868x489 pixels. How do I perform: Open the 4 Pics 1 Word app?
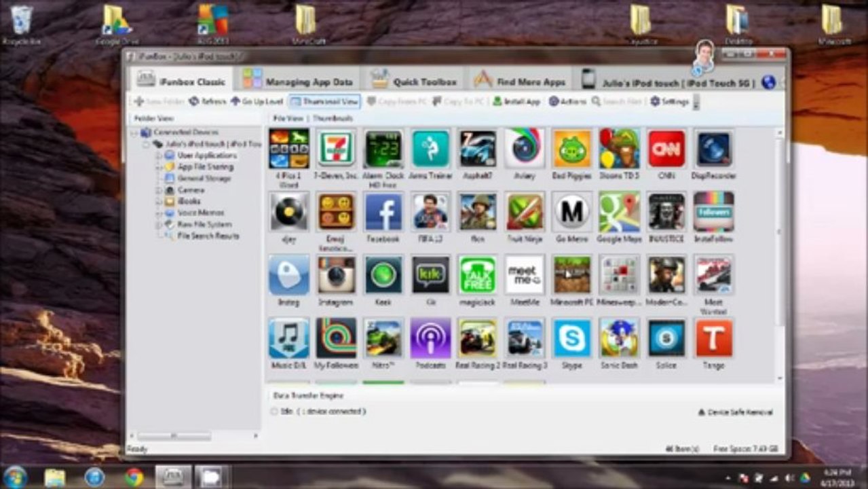pos(289,149)
